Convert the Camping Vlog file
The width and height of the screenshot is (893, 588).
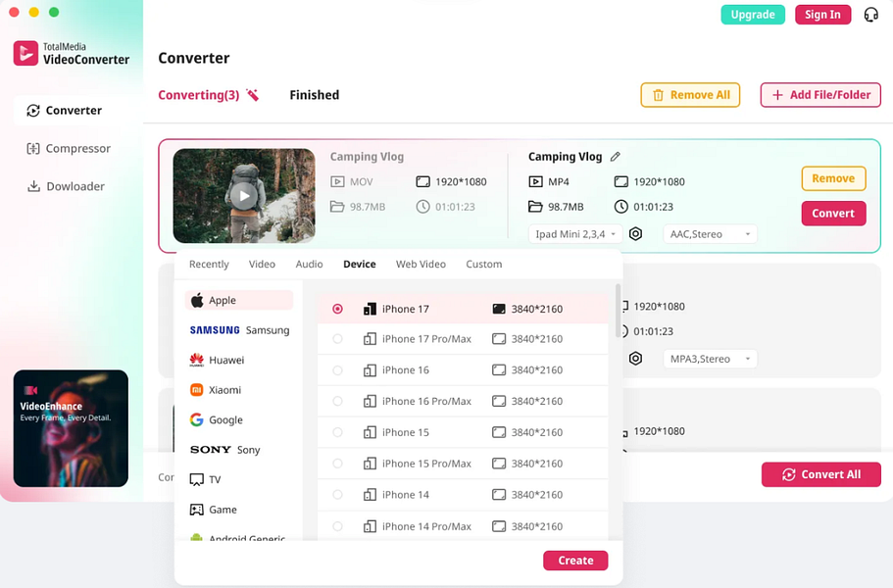coord(834,214)
